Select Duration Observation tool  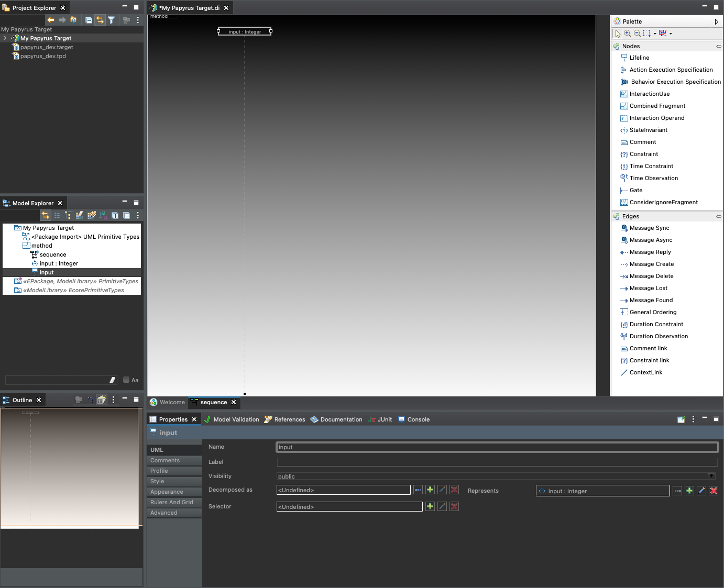[654, 336]
